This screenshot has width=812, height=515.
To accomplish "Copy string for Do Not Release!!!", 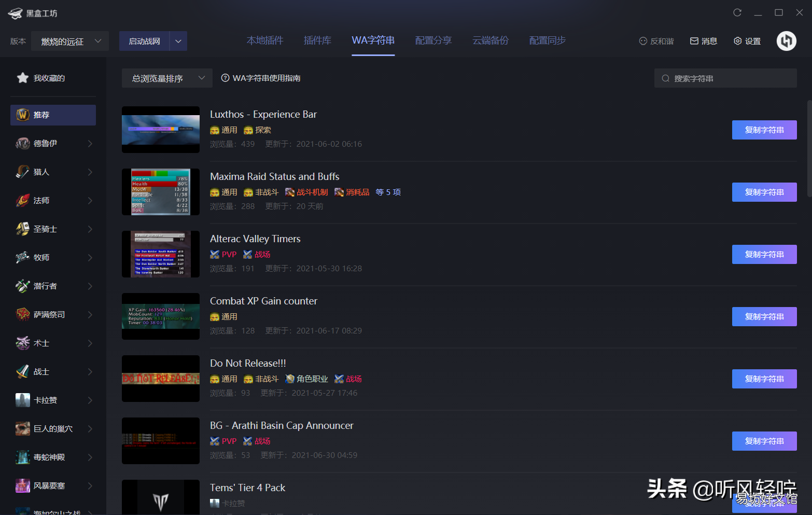I will tap(764, 379).
